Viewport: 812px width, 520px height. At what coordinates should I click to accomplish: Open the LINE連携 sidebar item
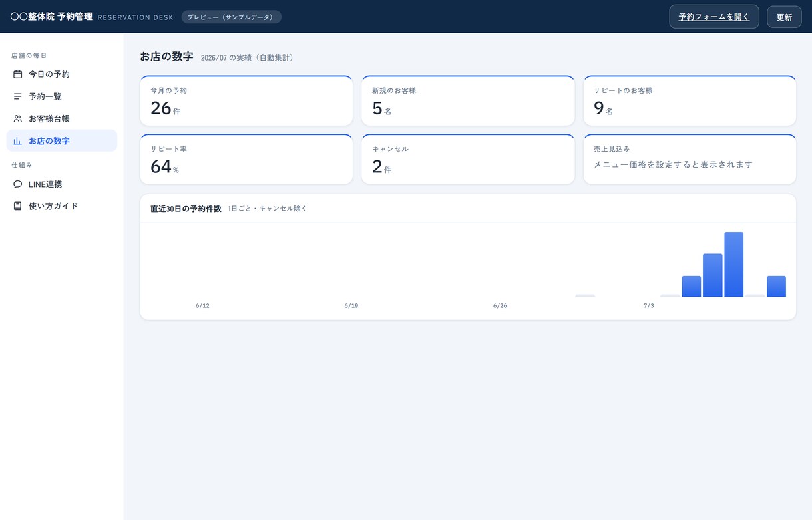[62, 184]
